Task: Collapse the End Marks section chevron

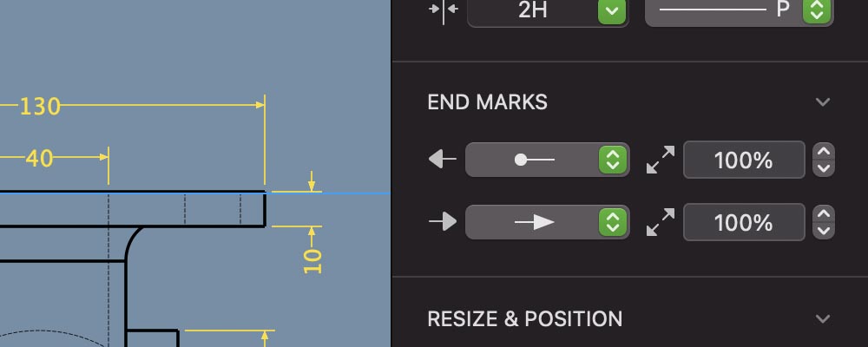Action: click(823, 102)
